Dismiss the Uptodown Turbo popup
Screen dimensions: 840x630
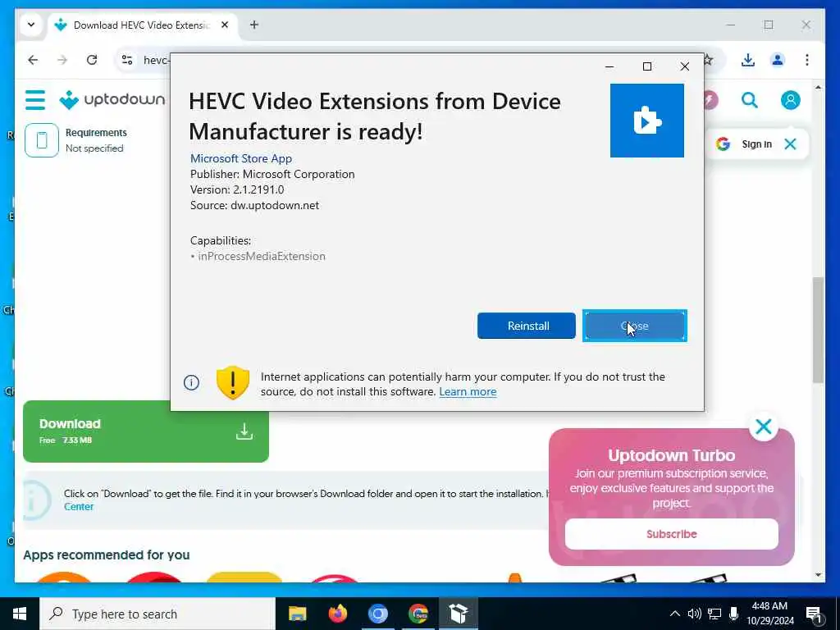[x=764, y=427]
